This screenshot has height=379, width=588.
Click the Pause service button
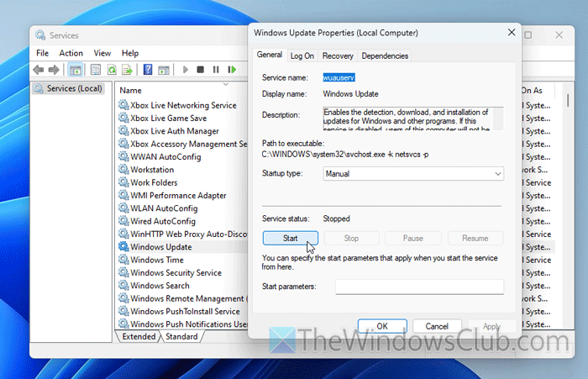pos(413,239)
